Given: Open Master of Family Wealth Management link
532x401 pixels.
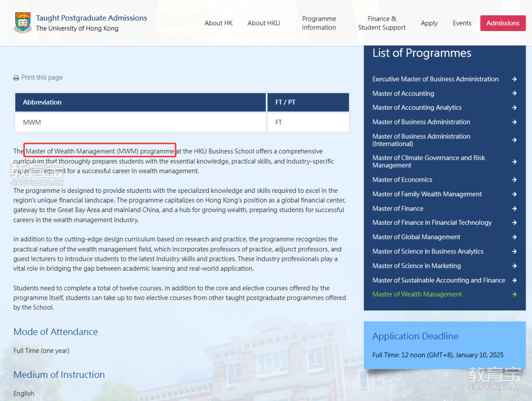Looking at the screenshot, I should [x=427, y=194].
